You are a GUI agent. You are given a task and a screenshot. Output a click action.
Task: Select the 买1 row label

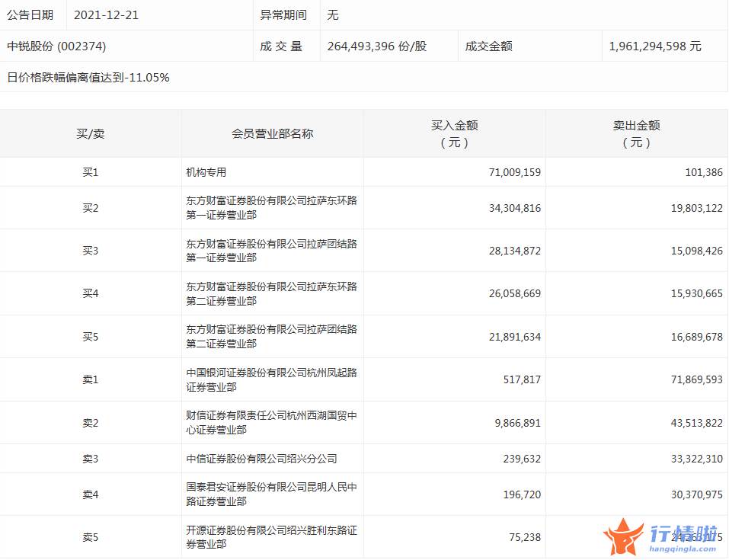90,172
